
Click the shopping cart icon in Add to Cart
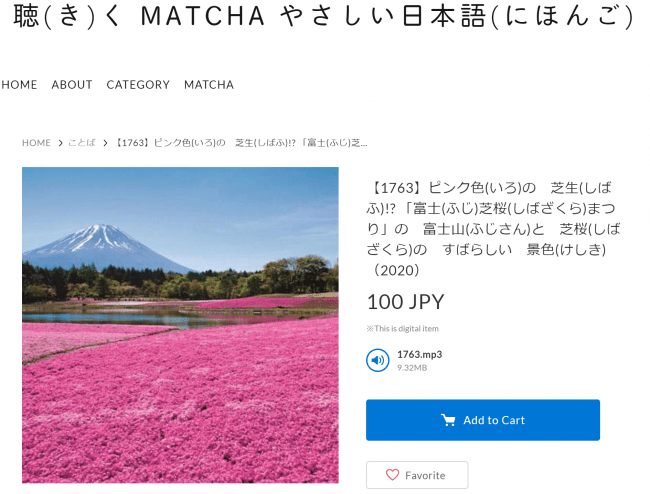(x=448, y=420)
